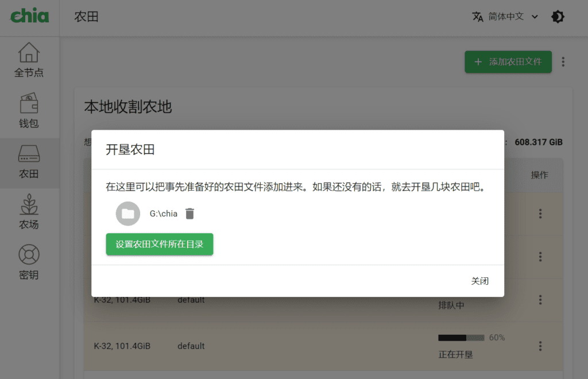Open the 全节点 full node page

pos(29,61)
